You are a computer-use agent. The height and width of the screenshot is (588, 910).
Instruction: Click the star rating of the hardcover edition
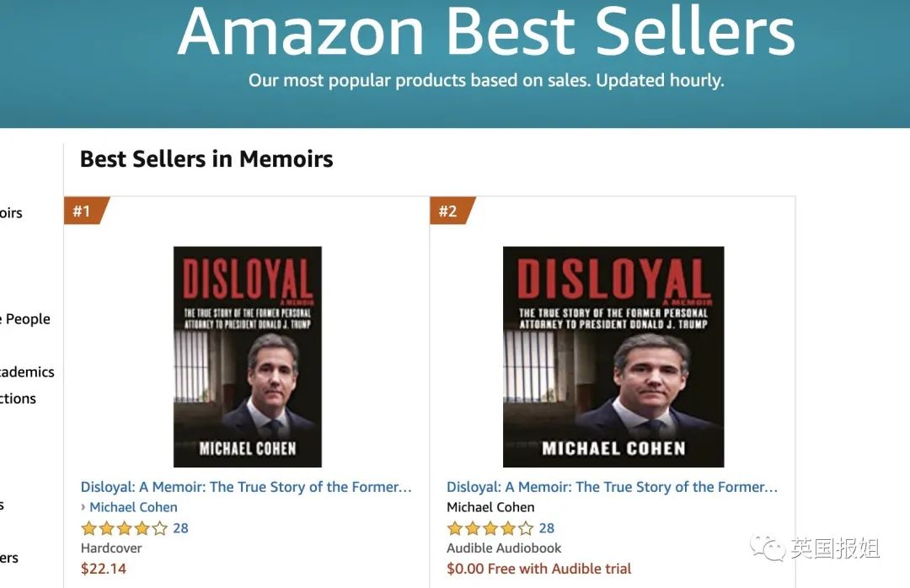pyautogui.click(x=124, y=528)
